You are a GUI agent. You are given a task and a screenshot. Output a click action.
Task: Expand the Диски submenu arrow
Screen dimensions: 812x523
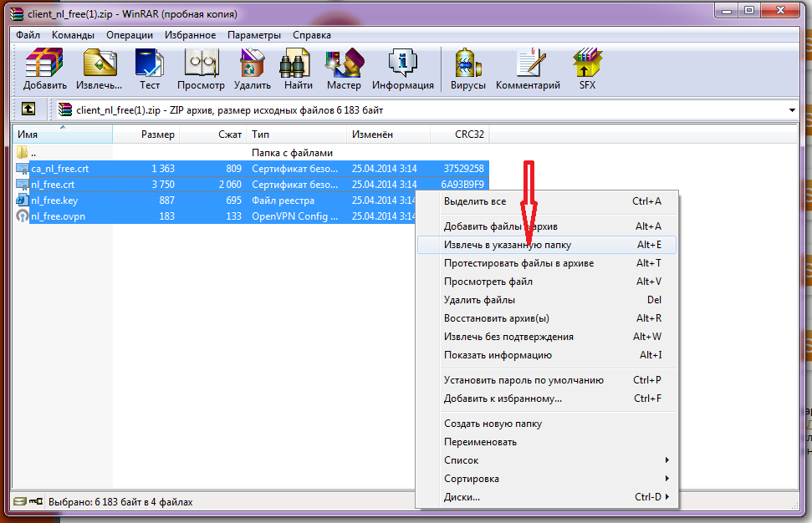667,496
